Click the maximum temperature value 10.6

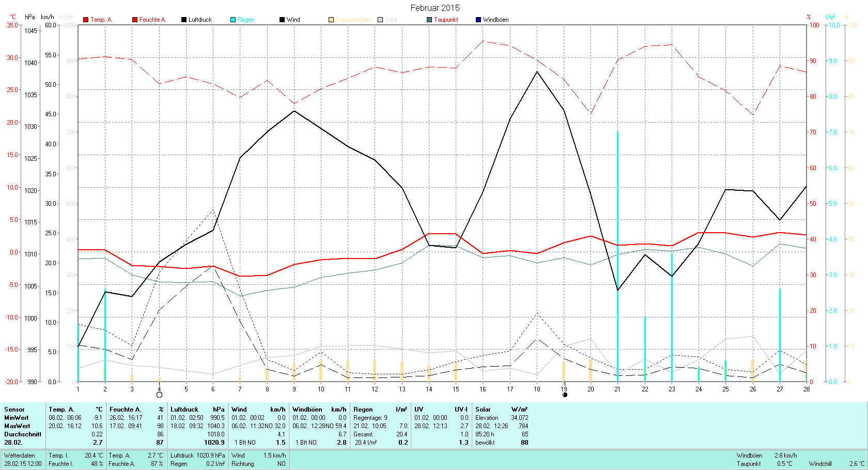pyautogui.click(x=97, y=426)
